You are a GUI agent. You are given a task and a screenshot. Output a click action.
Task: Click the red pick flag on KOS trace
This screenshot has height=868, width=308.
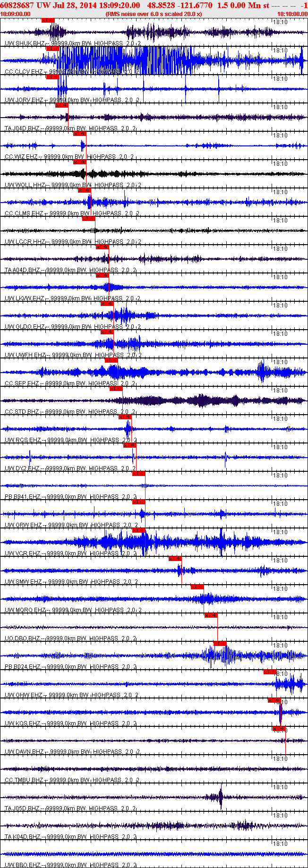pos(274,700)
